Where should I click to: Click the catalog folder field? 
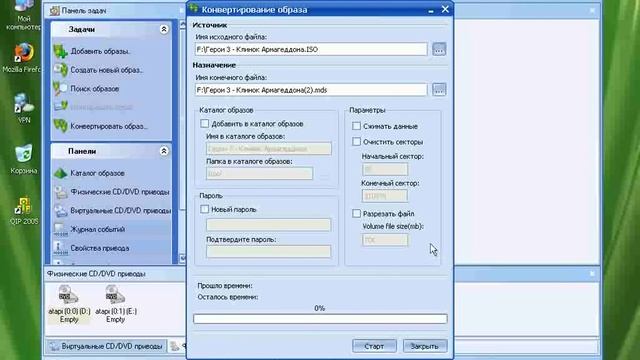pos(260,173)
